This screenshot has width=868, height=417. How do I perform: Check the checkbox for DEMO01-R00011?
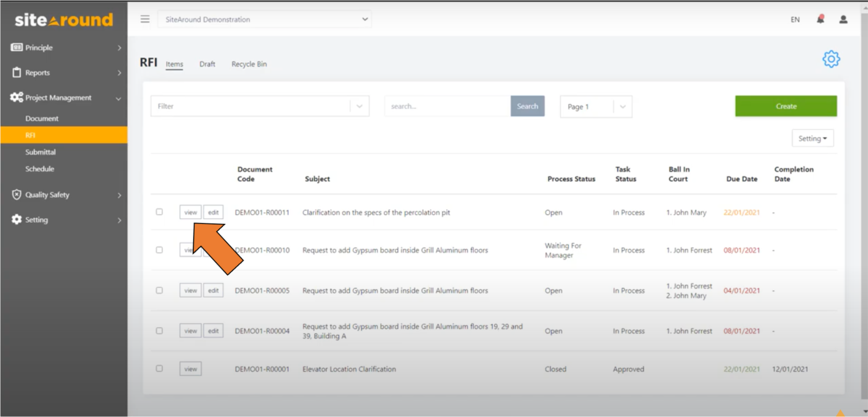pyautogui.click(x=159, y=212)
